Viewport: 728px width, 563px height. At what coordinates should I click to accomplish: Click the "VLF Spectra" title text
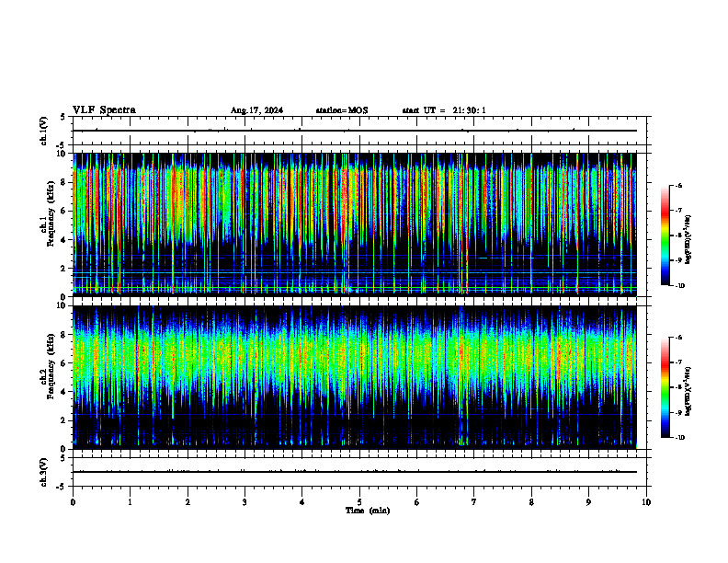pos(104,110)
